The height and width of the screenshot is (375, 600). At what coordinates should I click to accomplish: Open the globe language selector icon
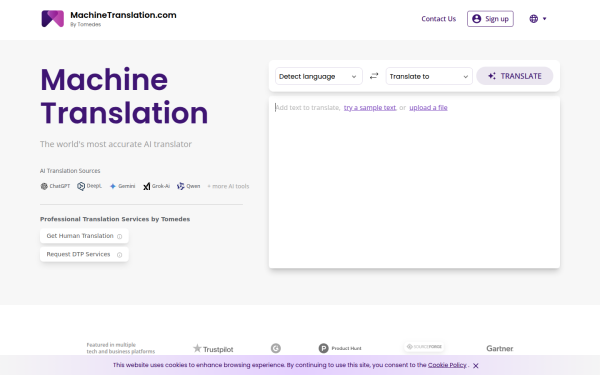click(533, 19)
